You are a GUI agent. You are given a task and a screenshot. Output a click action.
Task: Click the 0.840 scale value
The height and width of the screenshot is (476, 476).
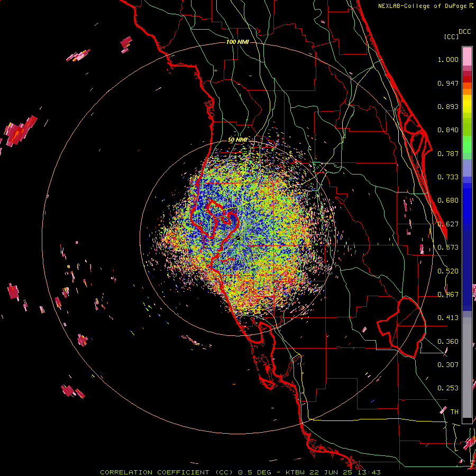coord(448,130)
